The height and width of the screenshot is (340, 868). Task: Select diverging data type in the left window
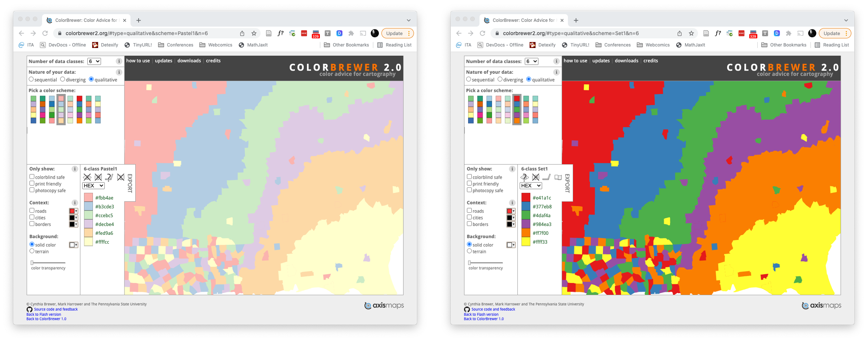pyautogui.click(x=63, y=79)
